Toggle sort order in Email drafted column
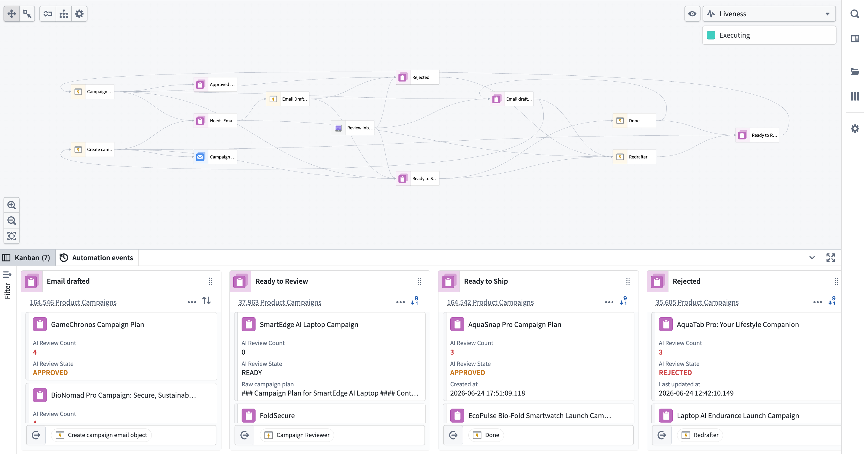868x454 pixels. (x=207, y=301)
